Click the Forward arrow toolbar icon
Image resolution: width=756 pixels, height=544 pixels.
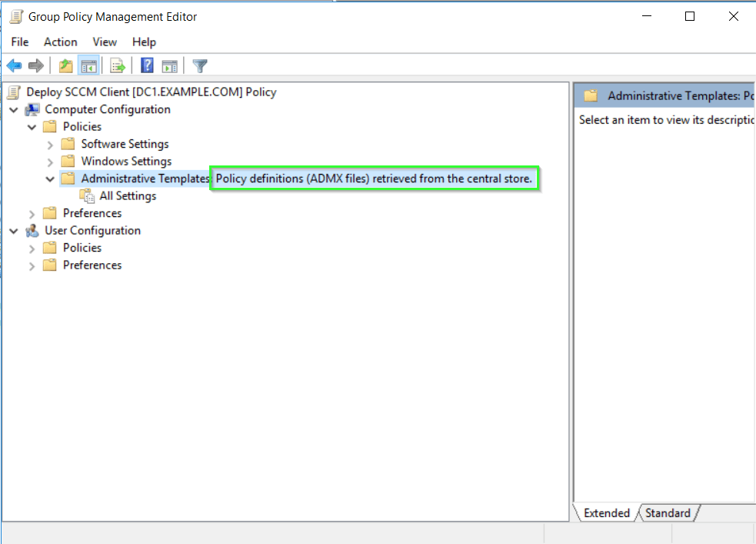(x=35, y=66)
